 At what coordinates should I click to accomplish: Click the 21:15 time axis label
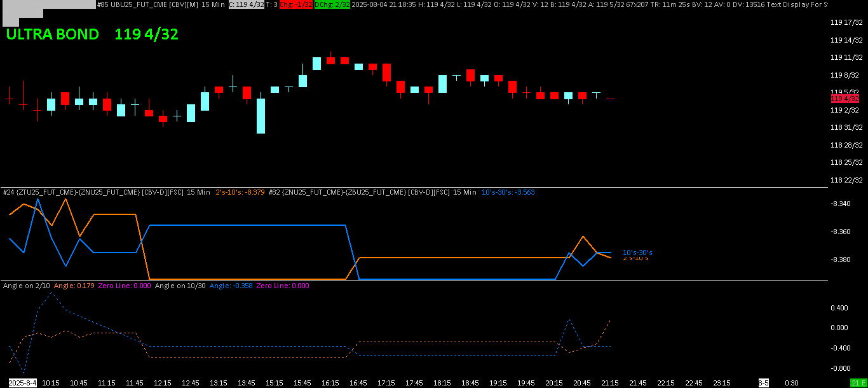point(610,383)
